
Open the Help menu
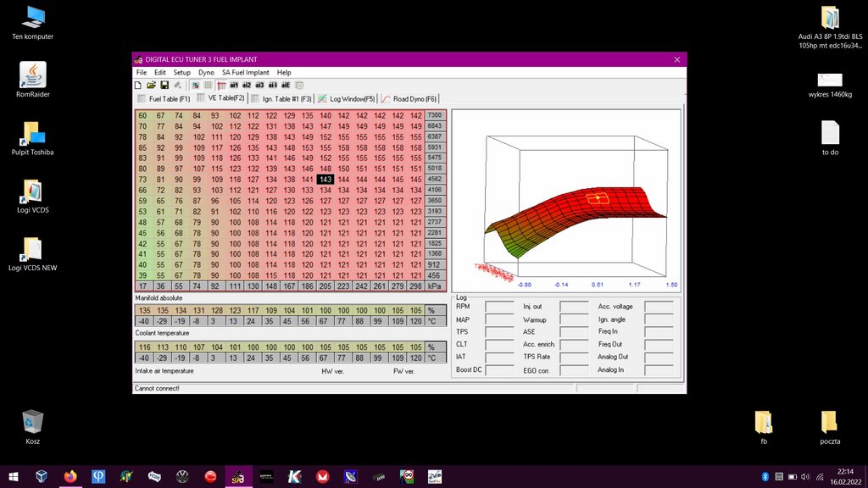[x=284, y=73]
